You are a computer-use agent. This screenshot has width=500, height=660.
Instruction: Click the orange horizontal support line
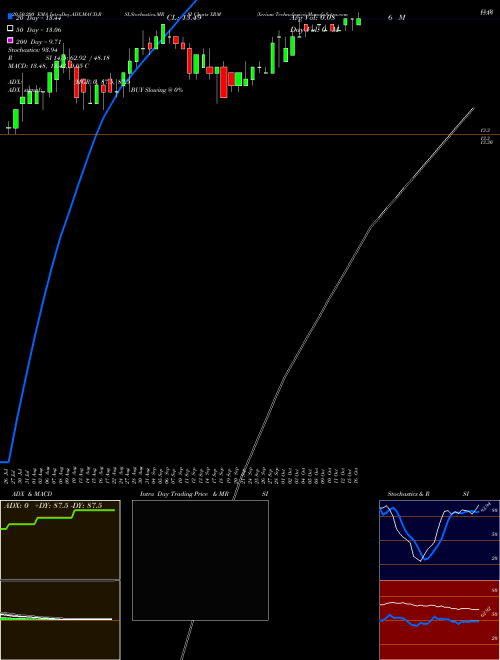click(x=250, y=135)
